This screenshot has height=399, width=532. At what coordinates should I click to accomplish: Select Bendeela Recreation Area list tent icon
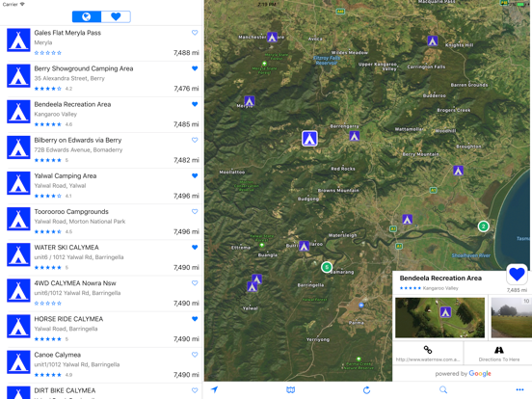pos(18,112)
